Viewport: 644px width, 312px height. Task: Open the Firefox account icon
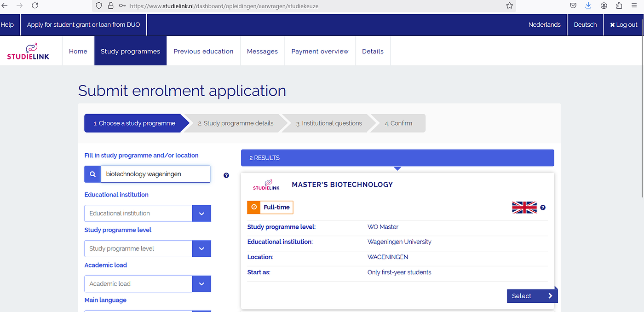tap(604, 6)
